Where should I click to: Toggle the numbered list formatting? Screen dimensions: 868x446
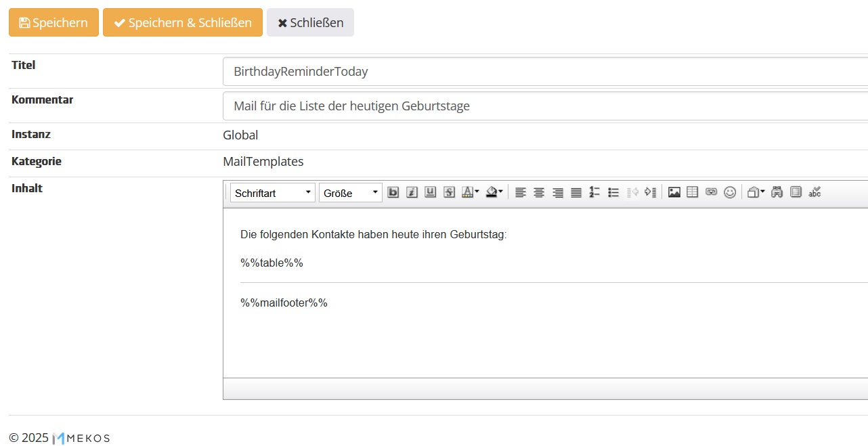tap(594, 192)
